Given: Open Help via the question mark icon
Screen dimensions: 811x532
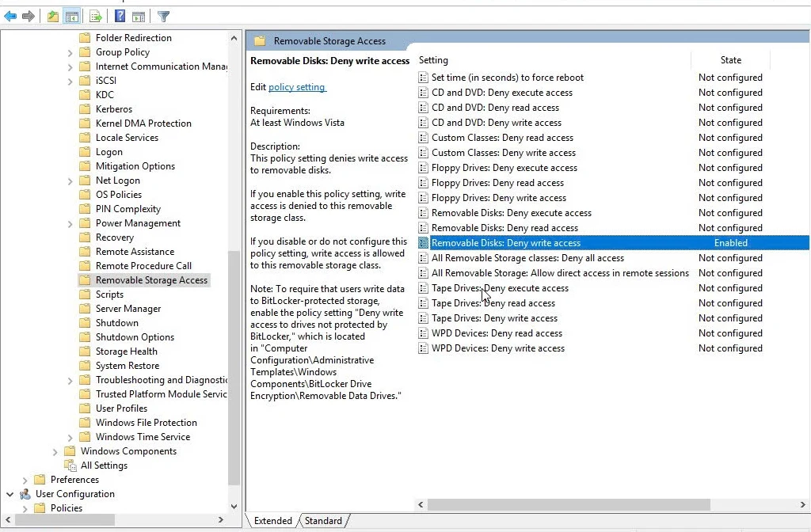Looking at the screenshot, I should [120, 17].
